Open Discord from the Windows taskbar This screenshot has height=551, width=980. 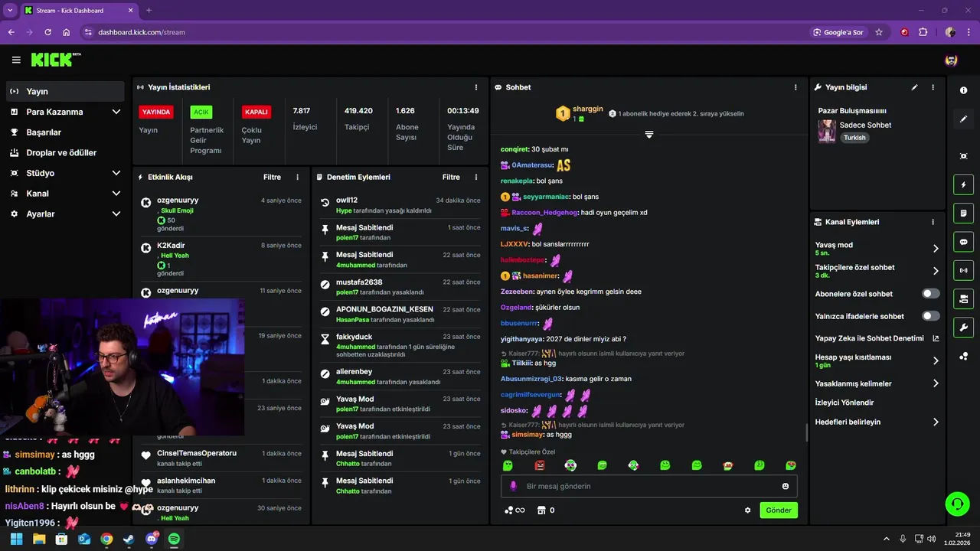pos(152,539)
